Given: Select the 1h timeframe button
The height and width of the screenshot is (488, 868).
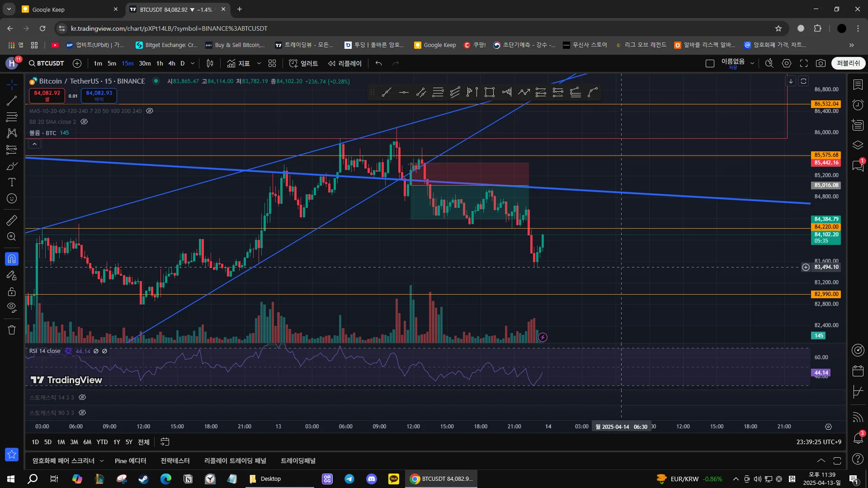Looking at the screenshot, I should coord(160,64).
